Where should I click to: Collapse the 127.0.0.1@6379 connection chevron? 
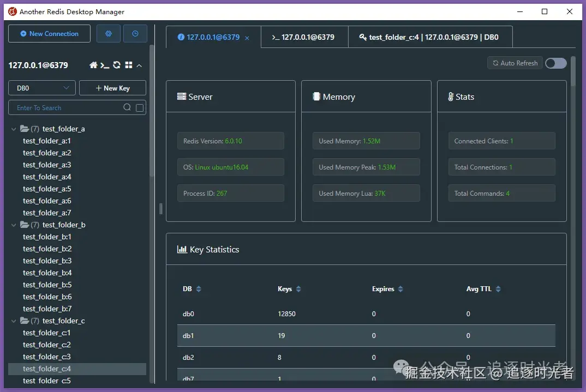[x=139, y=66]
